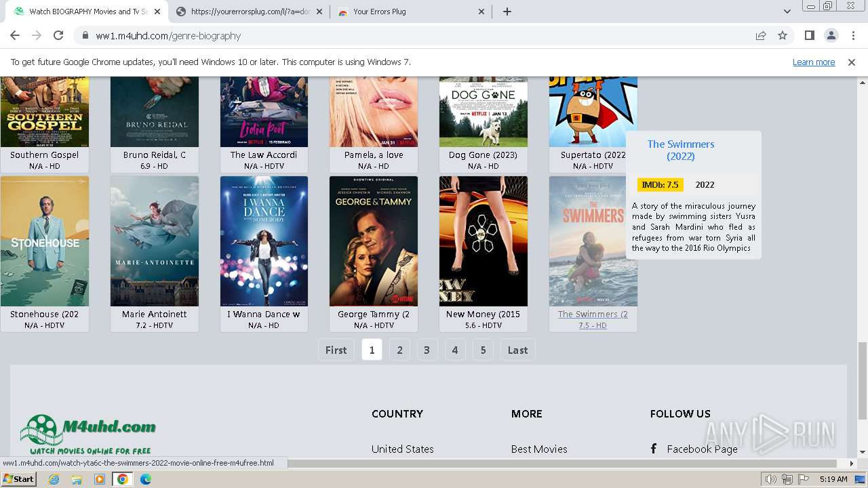Open Windows Explorer folder on taskbar
Screen dimensions: 868x488
77,479
